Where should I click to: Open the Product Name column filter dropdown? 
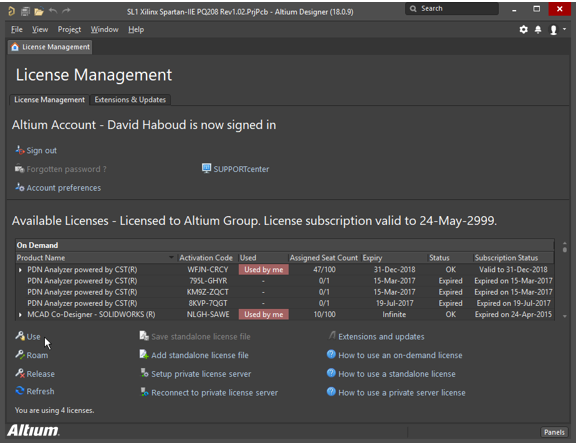(171, 257)
